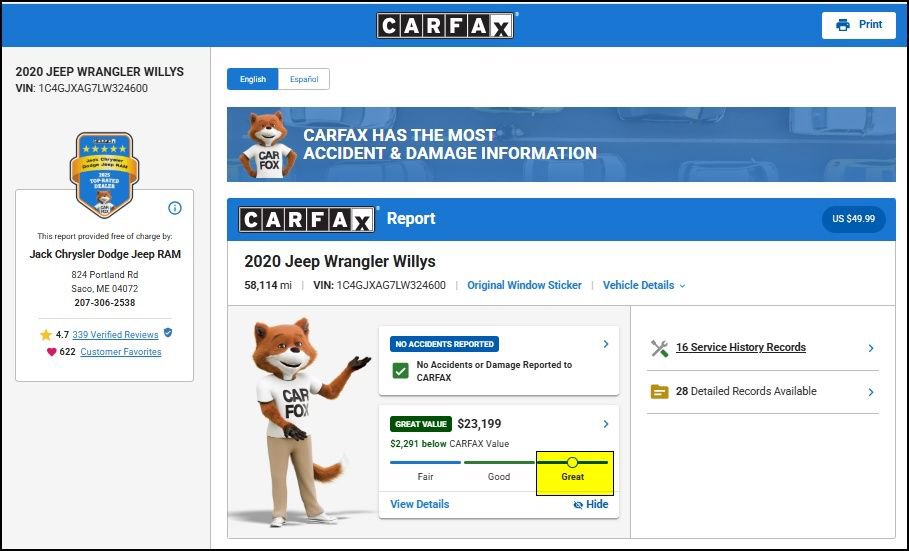Click the CARFAX logo in the header
The width and height of the screenshot is (909, 551).
pyautogui.click(x=445, y=26)
